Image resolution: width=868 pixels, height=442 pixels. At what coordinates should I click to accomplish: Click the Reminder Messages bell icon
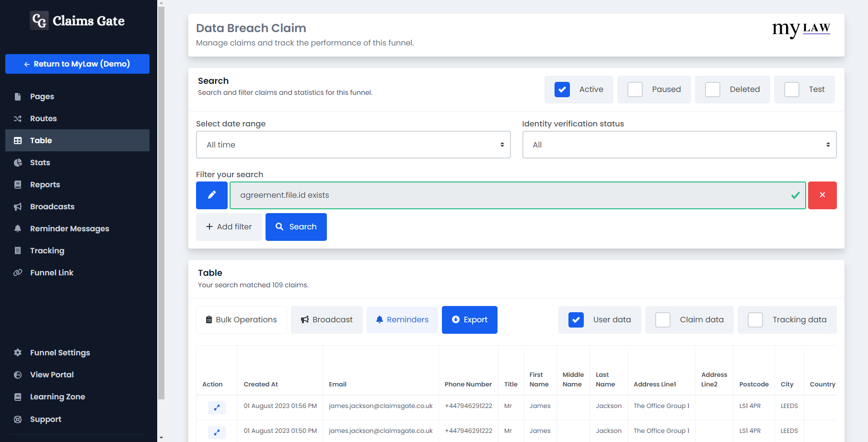pyautogui.click(x=18, y=229)
